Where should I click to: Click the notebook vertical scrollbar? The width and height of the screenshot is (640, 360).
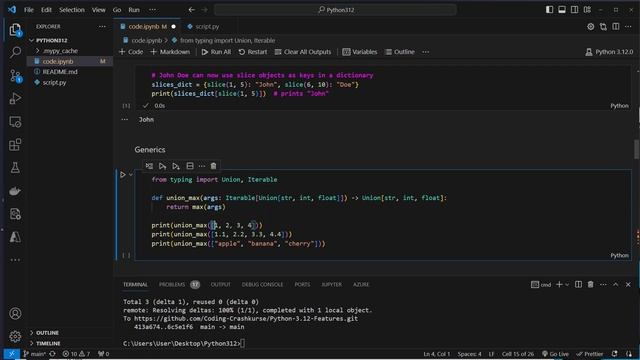coord(636,149)
